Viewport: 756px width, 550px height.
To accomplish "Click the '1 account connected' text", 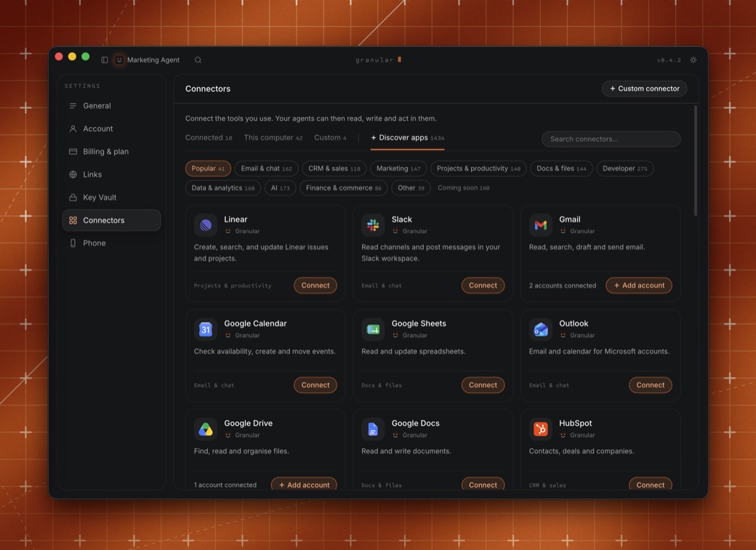I will 225,485.
